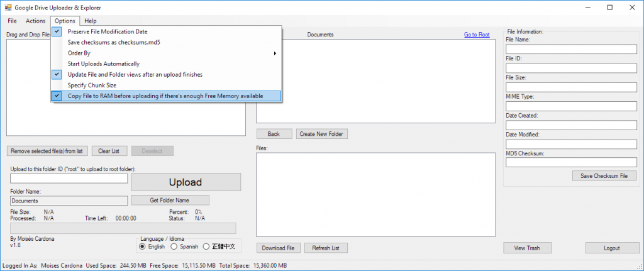Click the big Upload button
This screenshot has width=644, height=271.
(x=186, y=182)
